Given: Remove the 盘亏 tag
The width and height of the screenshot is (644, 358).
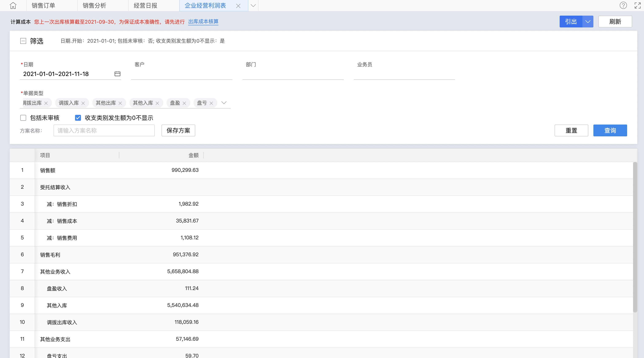Looking at the screenshot, I should pyautogui.click(x=211, y=103).
